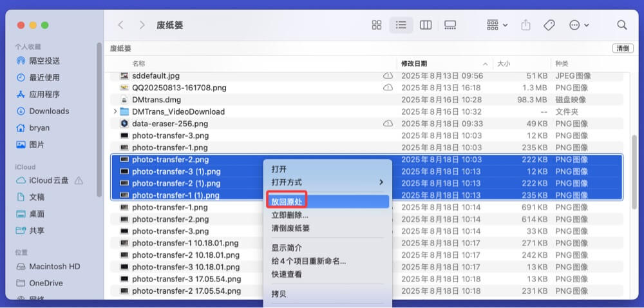
Task: Click the 98.3 MB size cell
Action: tap(532, 100)
